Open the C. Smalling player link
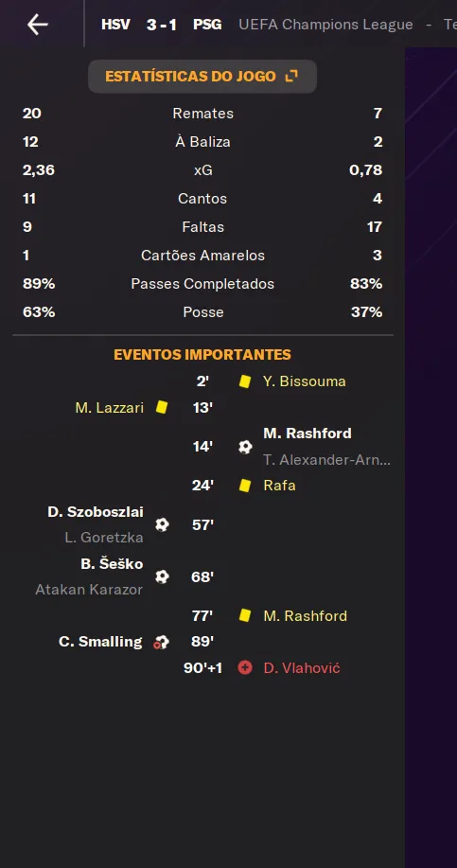The width and height of the screenshot is (457, 868). tap(100, 642)
